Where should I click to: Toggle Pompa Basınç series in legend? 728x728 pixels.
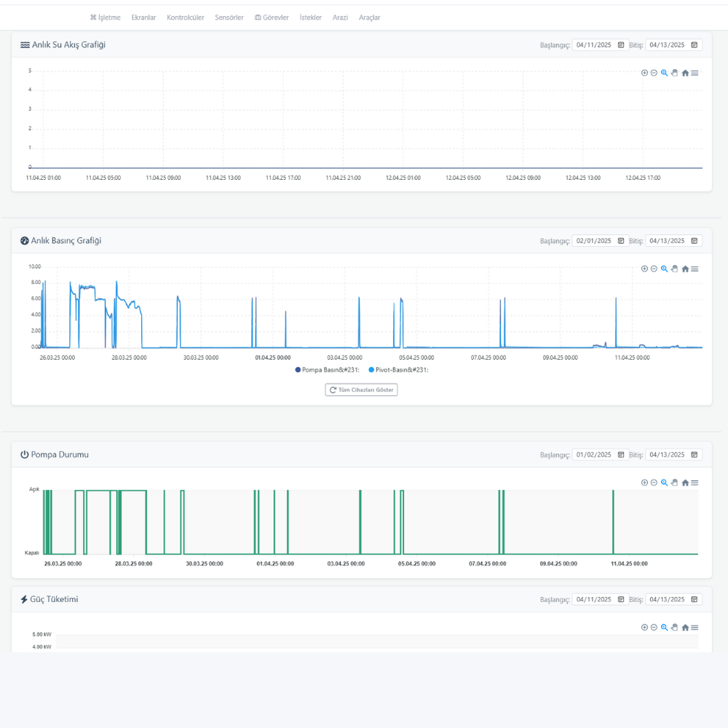tap(327, 370)
